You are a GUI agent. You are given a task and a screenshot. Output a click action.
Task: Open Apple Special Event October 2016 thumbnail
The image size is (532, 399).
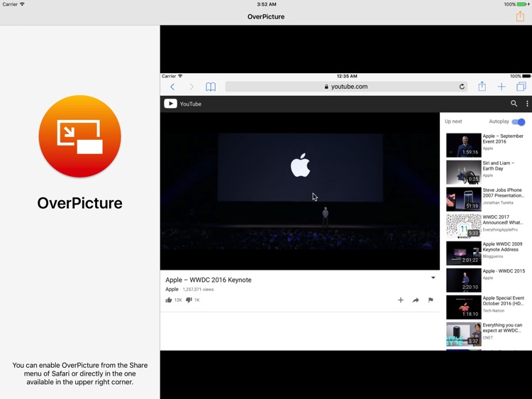pos(463,307)
